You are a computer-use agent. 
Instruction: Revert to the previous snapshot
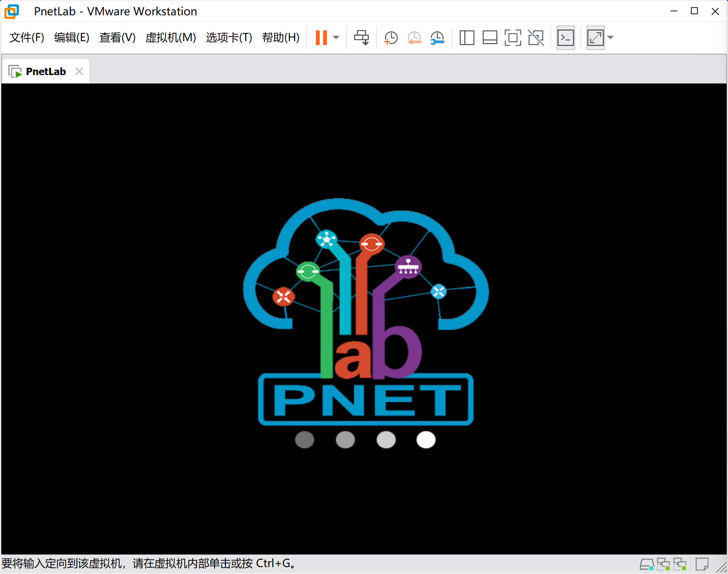click(x=414, y=38)
